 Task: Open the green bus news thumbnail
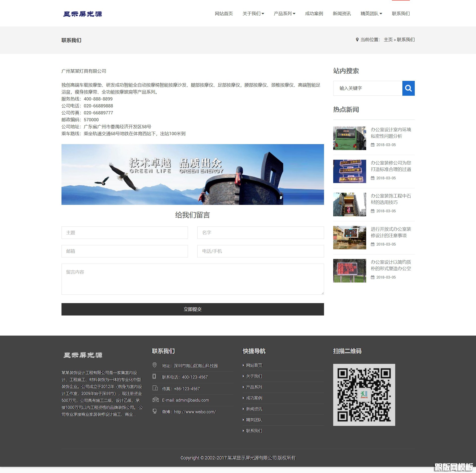click(x=349, y=138)
